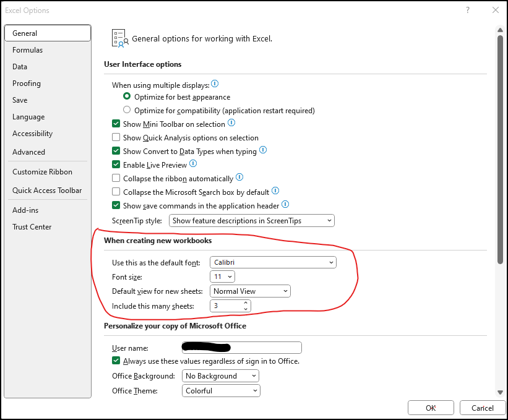Toggle Enable Live Preview checkbox
Image resolution: width=508 pixels, height=420 pixels.
click(116, 165)
